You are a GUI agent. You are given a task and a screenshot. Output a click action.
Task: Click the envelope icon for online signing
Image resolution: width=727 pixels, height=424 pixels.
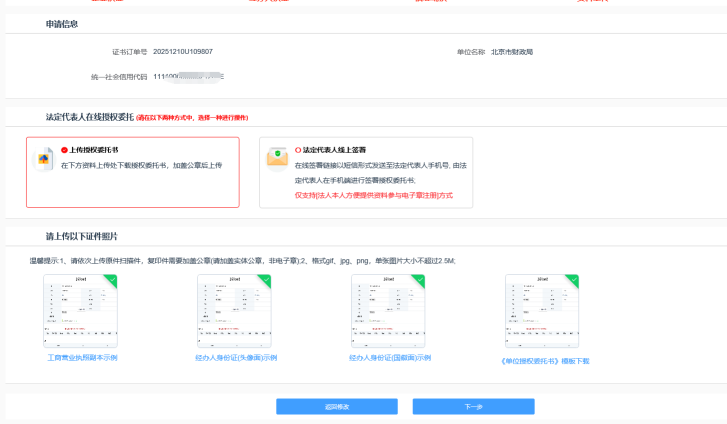coord(277,158)
